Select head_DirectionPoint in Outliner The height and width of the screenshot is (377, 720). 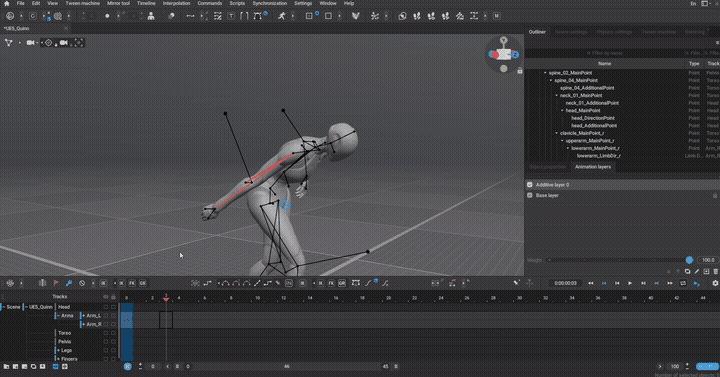pos(593,118)
